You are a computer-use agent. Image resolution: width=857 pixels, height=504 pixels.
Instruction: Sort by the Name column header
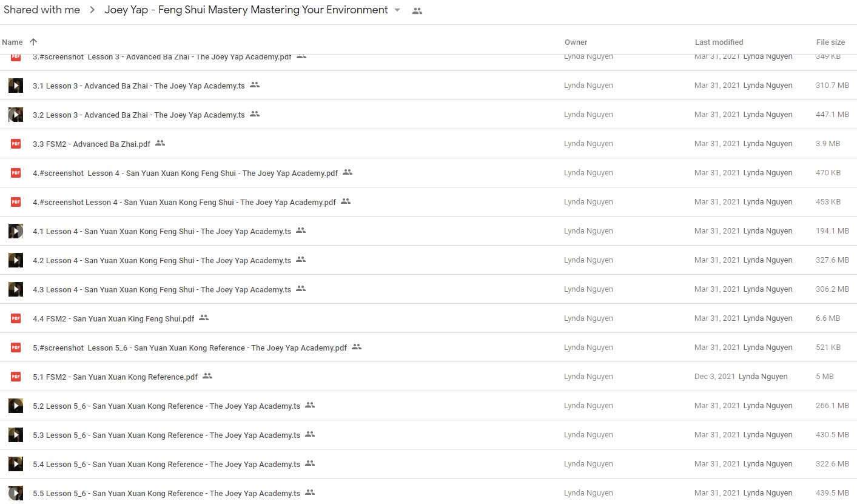[12, 42]
